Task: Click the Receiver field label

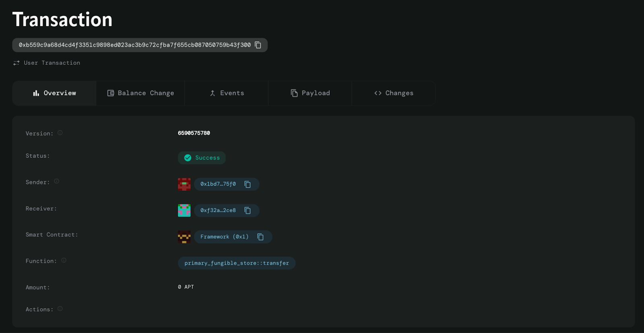Action: (x=41, y=209)
